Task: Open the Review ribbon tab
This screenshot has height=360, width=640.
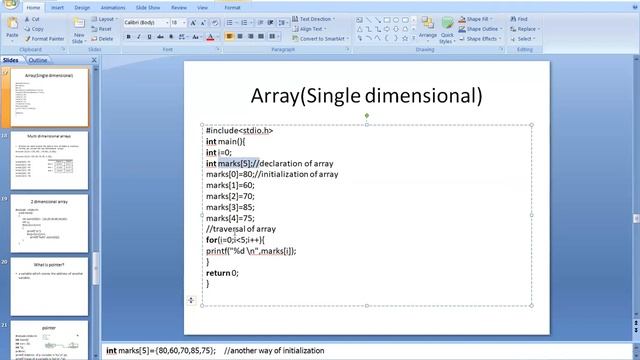Action: pos(179,7)
